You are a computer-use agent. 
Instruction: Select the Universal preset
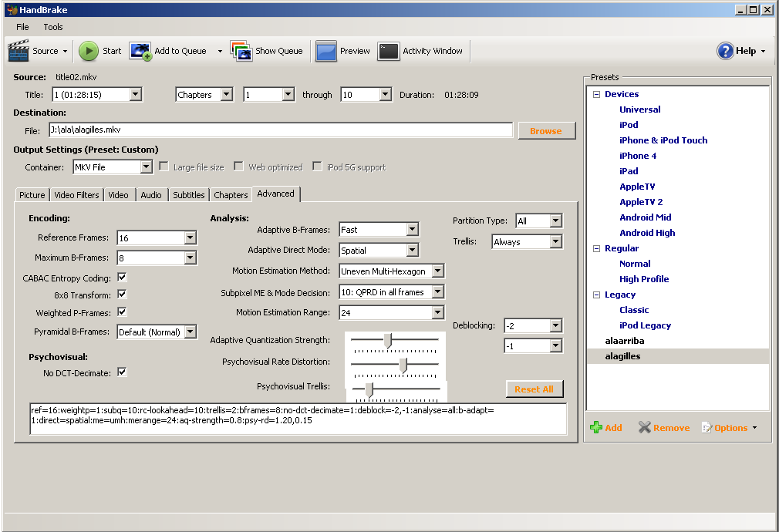pyautogui.click(x=640, y=109)
